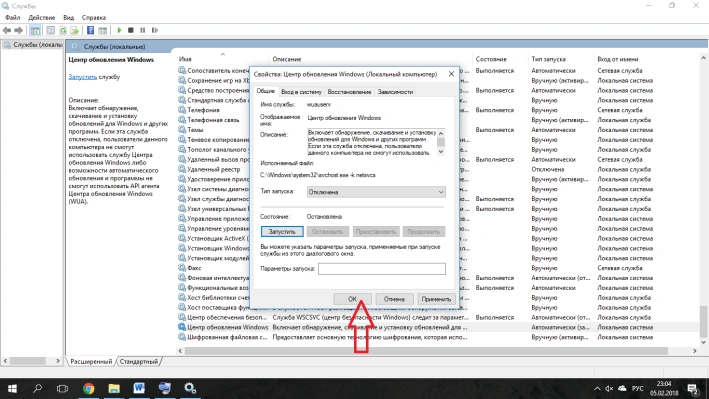709x399 pixels.
Task: Toggle the show/hide action pane icon
Action: (x=103, y=30)
